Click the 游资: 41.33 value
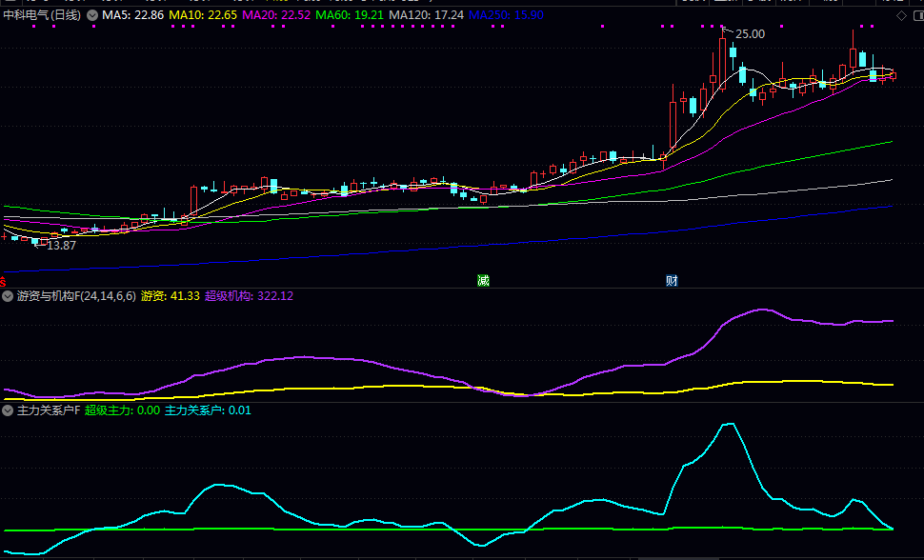Viewport: 924px width, 560px height. [x=171, y=296]
